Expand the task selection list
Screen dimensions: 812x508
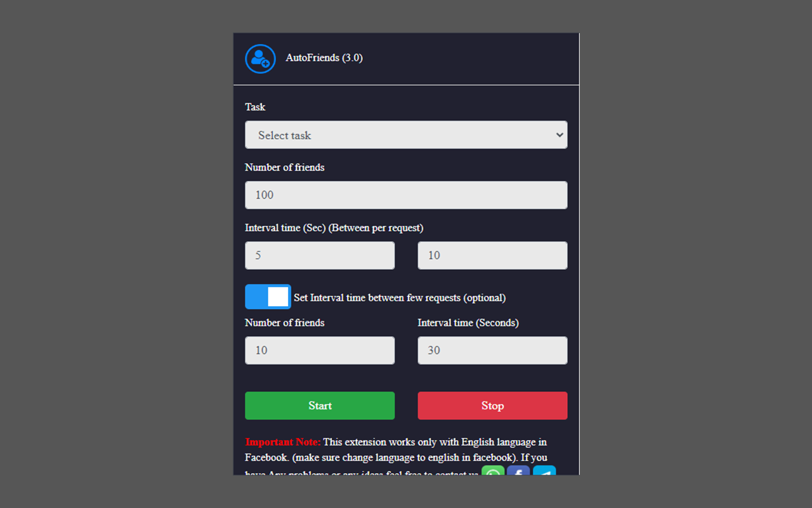[x=406, y=135]
